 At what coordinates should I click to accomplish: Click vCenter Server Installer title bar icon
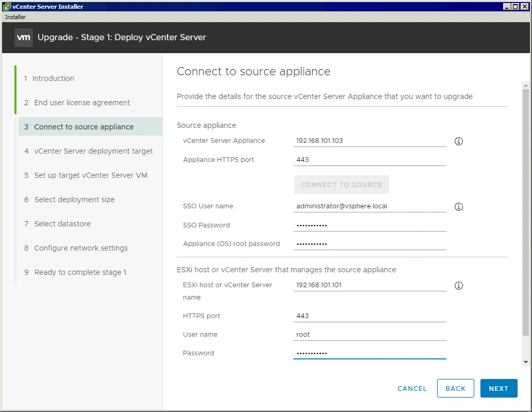6,6
